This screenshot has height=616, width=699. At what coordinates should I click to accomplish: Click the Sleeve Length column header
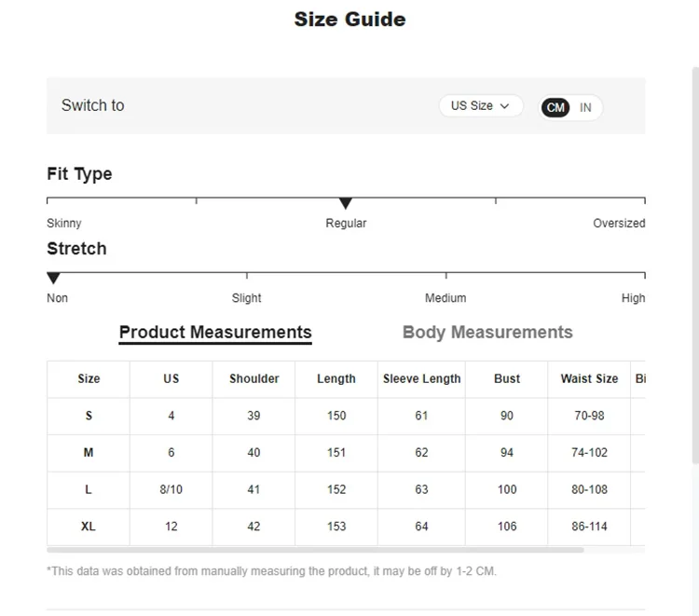[421, 379]
